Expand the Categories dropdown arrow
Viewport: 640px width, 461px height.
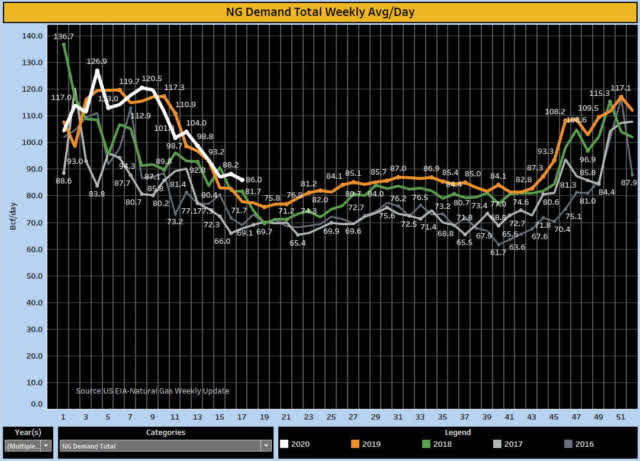(x=266, y=445)
